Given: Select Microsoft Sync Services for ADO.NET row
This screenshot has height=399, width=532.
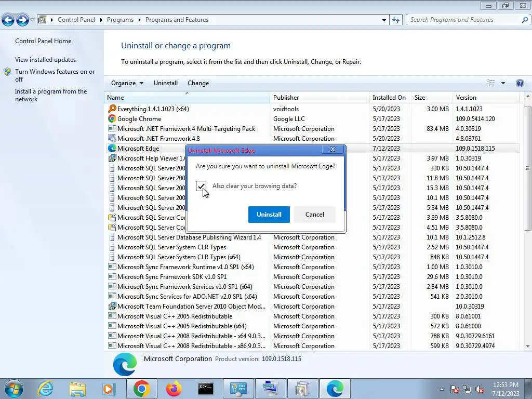Looking at the screenshot, I should click(x=312, y=297).
